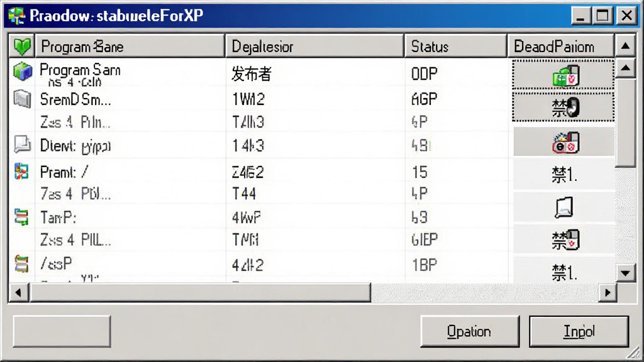Click the 禁 shield button in TamP: row
644x362 pixels.
click(564, 239)
